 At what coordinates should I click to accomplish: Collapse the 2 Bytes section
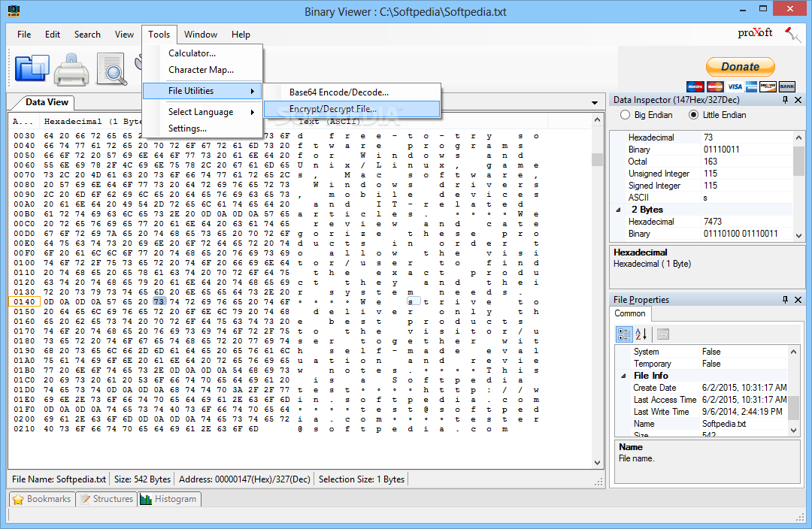click(x=618, y=210)
